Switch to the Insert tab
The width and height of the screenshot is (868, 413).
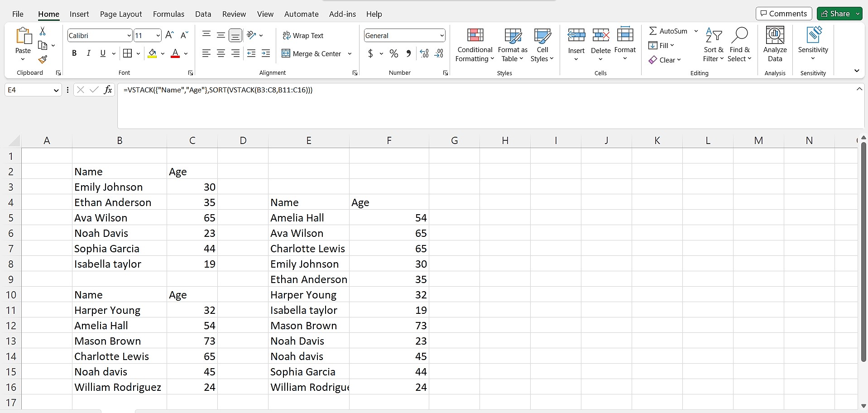(79, 14)
